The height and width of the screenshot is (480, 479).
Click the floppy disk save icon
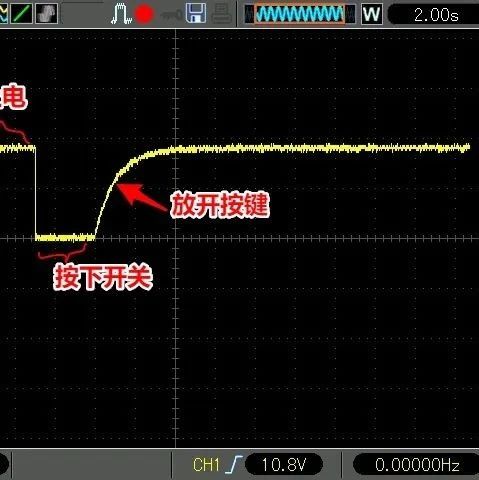196,14
